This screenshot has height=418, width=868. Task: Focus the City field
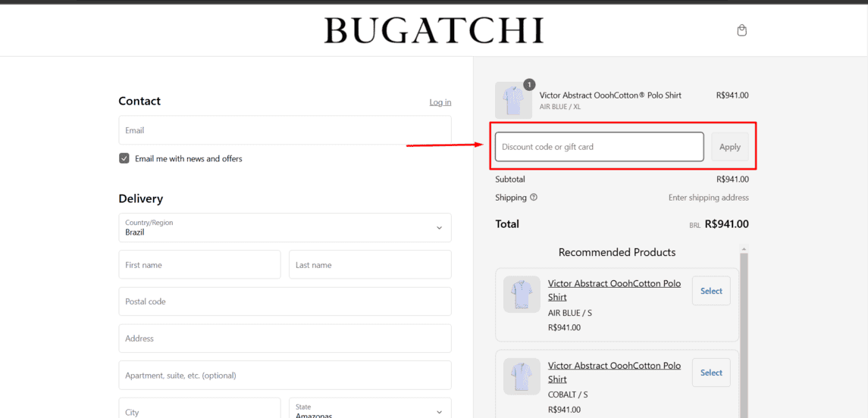[199, 408]
